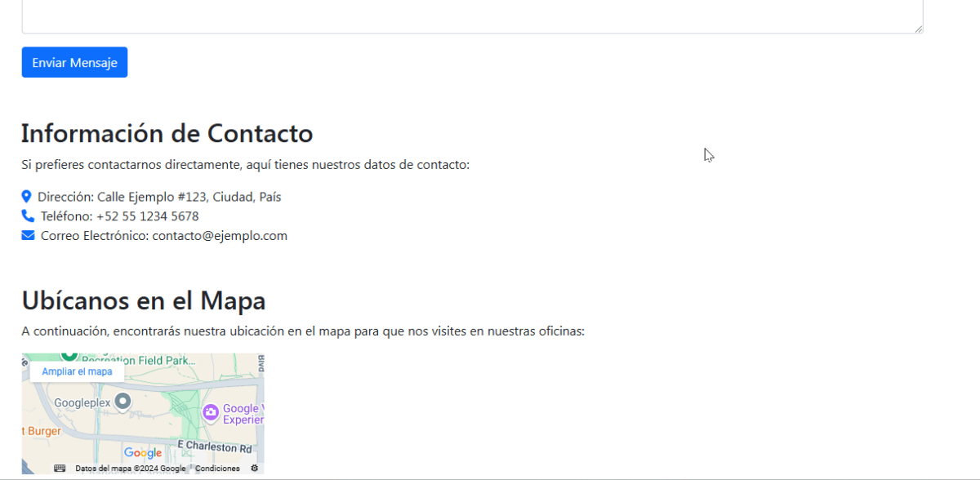Open the Condiciones link on map
This screenshot has width=980, height=480.
[217, 469]
